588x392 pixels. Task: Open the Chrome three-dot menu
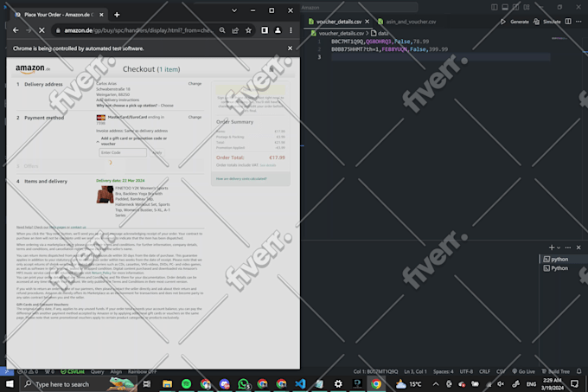click(x=291, y=30)
